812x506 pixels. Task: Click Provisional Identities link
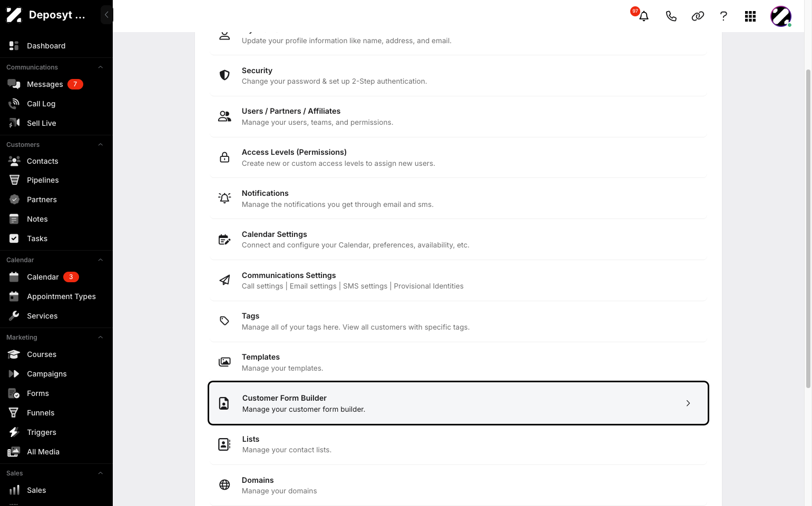pyautogui.click(x=429, y=286)
